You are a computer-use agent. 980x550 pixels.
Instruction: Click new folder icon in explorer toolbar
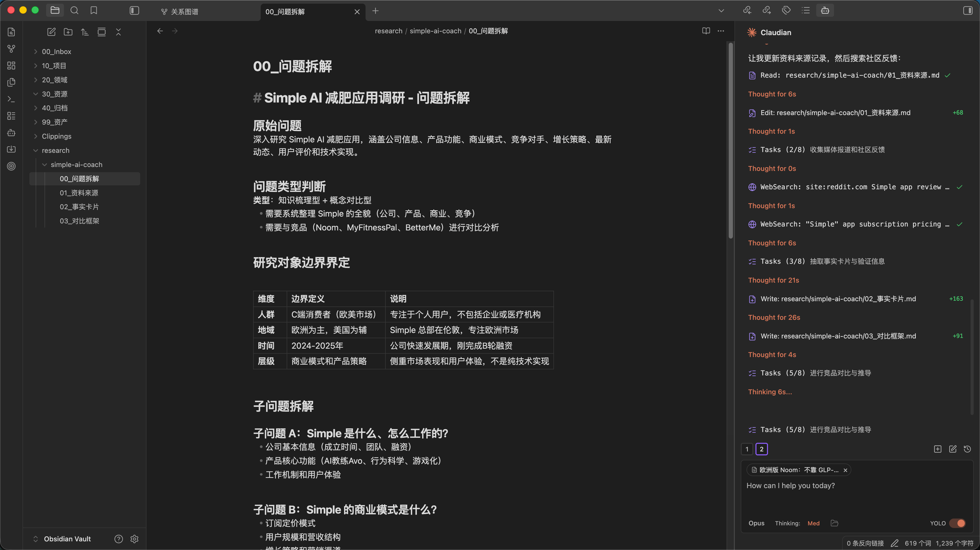pyautogui.click(x=68, y=32)
